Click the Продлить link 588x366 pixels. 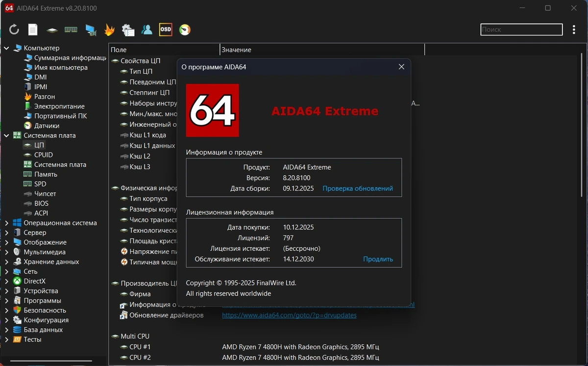coord(378,259)
